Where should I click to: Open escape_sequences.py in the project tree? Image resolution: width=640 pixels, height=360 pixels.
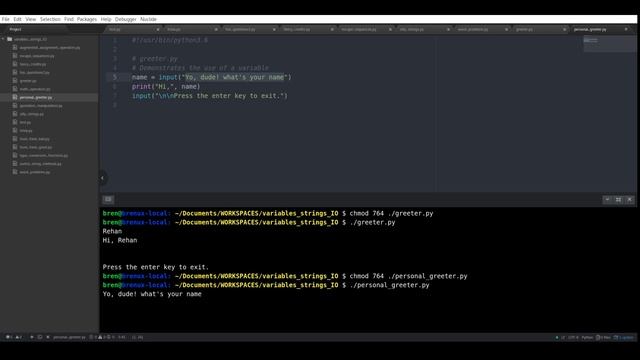click(x=37, y=56)
